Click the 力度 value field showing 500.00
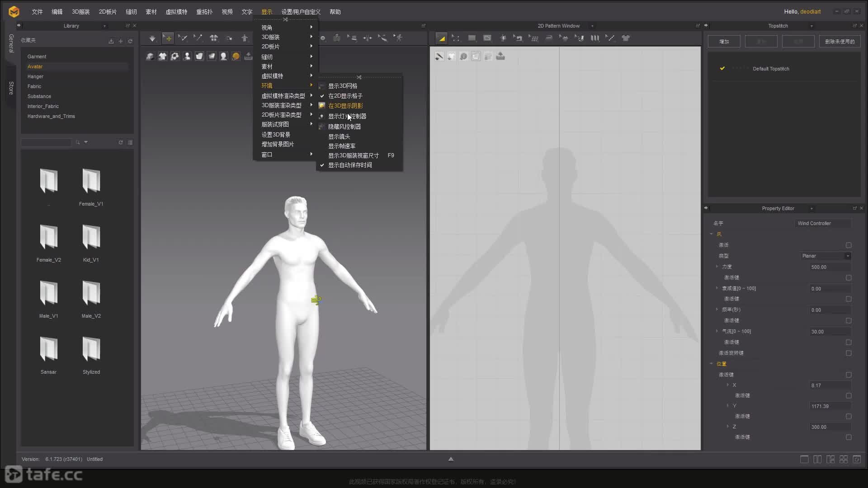The image size is (868, 488). (830, 267)
